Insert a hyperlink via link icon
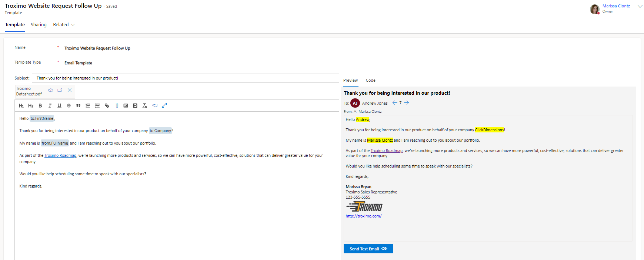This screenshot has width=644, height=260. [107, 106]
